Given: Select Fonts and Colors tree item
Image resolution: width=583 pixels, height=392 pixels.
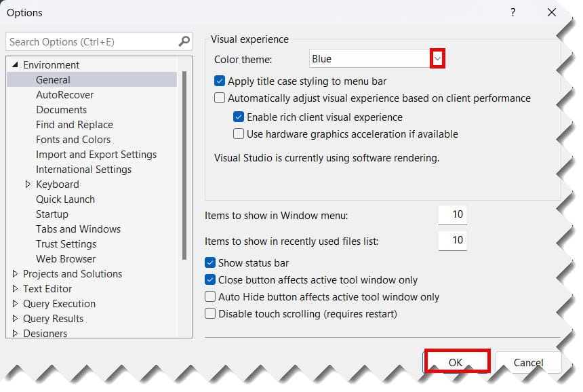Looking at the screenshot, I should coord(73,140).
